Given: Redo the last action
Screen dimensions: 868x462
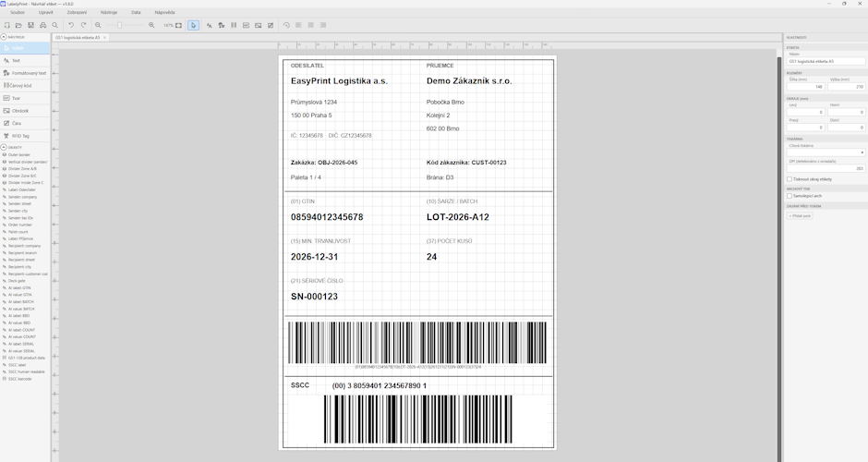Looking at the screenshot, I should (84, 25).
